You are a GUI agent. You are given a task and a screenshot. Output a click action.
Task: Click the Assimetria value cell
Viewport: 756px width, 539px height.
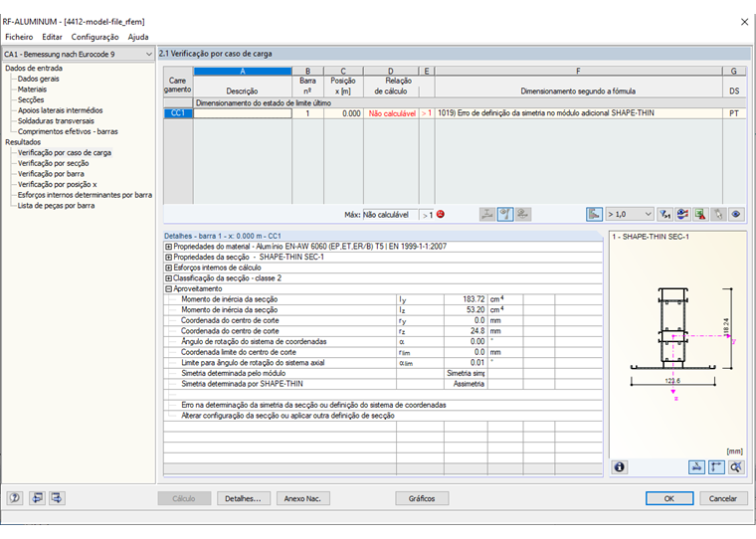pyautogui.click(x=466, y=384)
